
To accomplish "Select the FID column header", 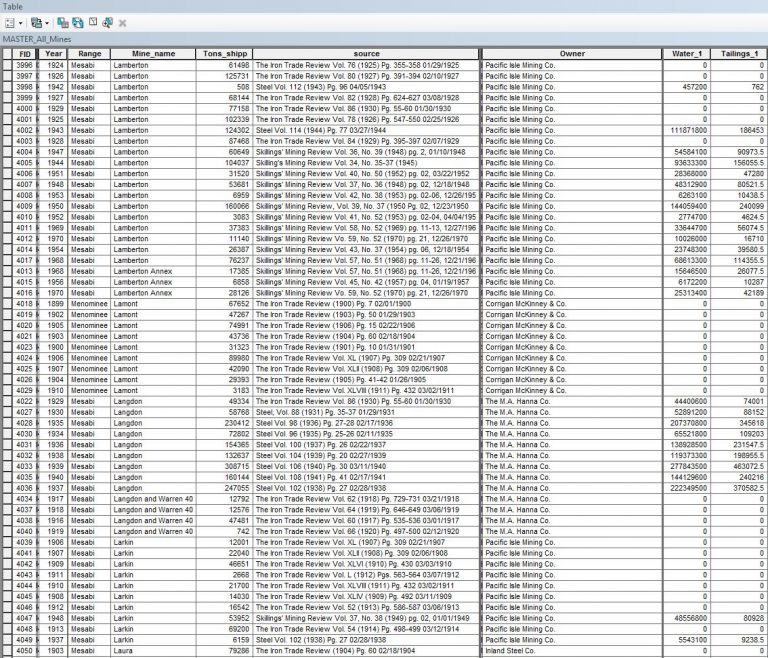I will tap(26, 53).
